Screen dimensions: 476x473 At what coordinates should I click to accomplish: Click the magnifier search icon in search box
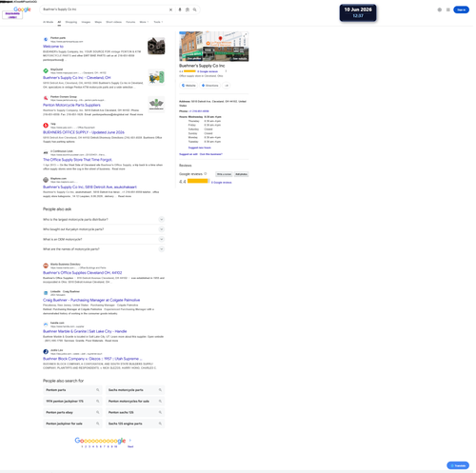pyautogui.click(x=195, y=10)
